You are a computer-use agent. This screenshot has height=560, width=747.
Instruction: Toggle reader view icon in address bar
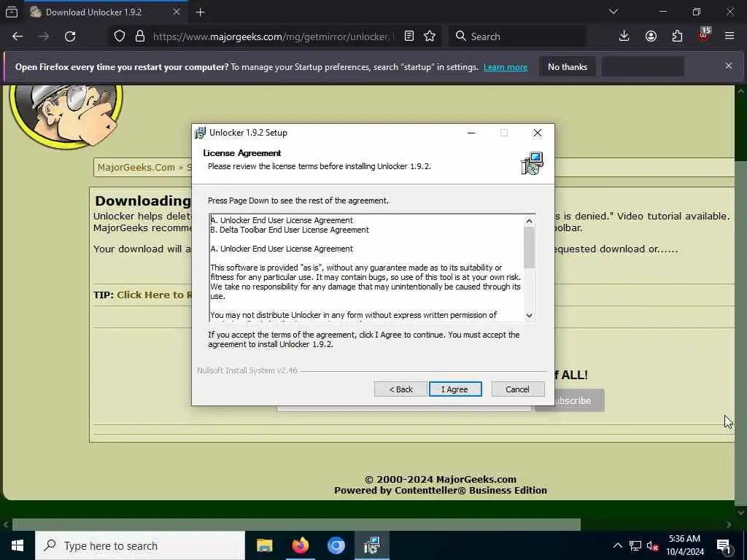point(409,36)
